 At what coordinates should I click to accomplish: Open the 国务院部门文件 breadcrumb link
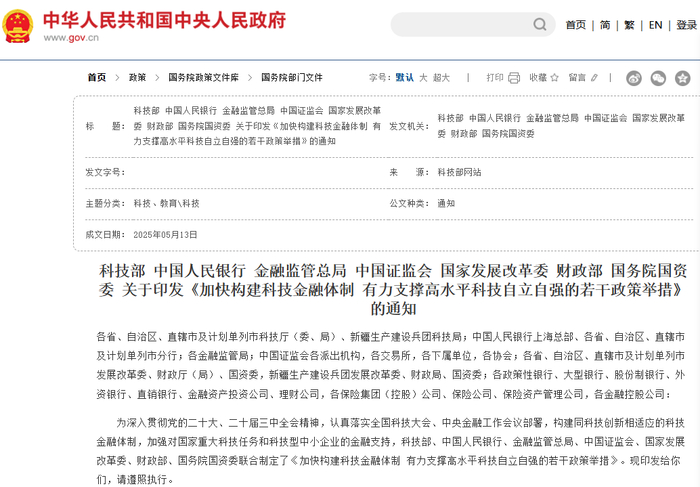click(292, 78)
